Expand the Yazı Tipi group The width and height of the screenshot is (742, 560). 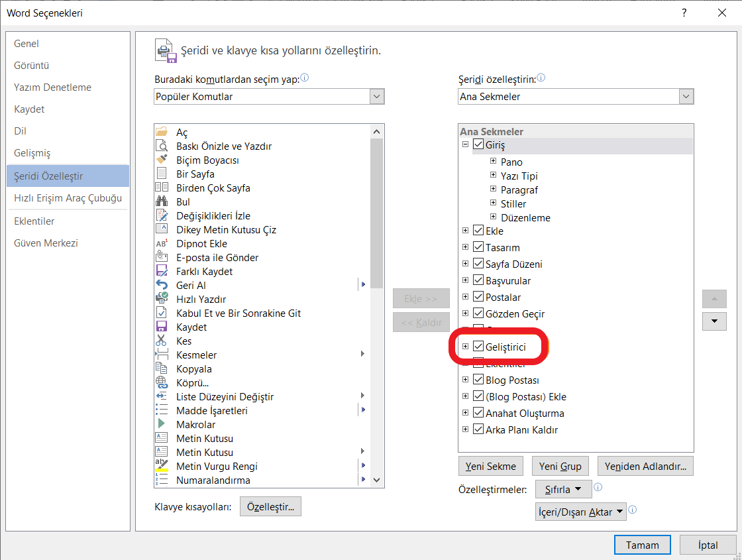(493, 175)
